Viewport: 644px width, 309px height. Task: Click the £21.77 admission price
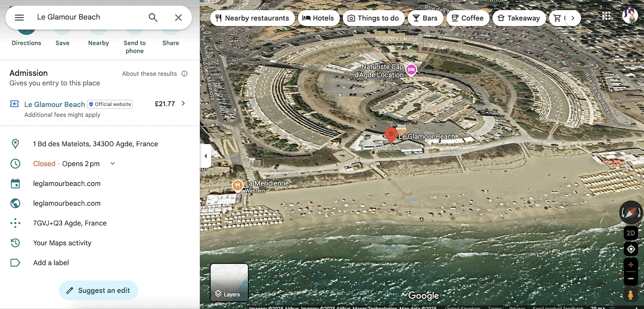(x=165, y=104)
